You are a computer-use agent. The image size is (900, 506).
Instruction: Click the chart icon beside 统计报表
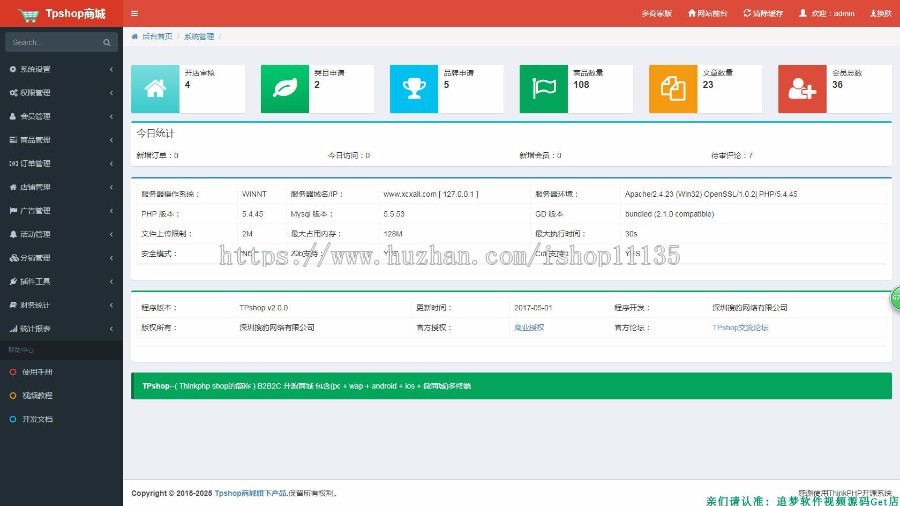pyautogui.click(x=13, y=329)
